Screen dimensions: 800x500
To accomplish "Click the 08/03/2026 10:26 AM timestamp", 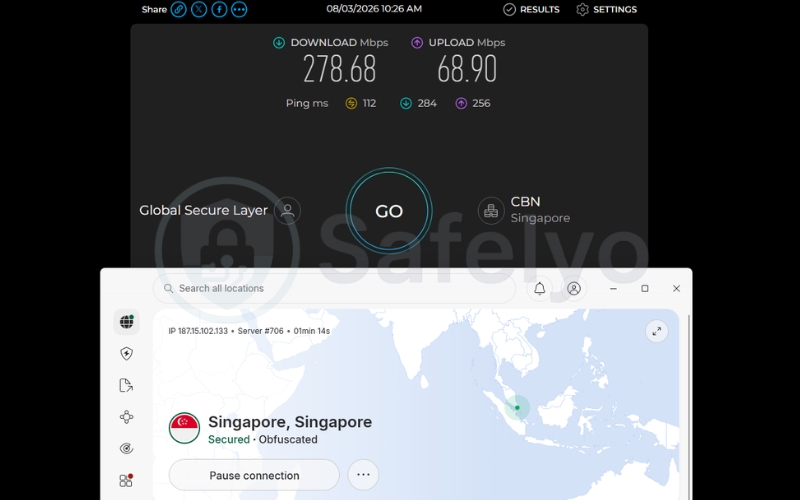I will [x=374, y=9].
